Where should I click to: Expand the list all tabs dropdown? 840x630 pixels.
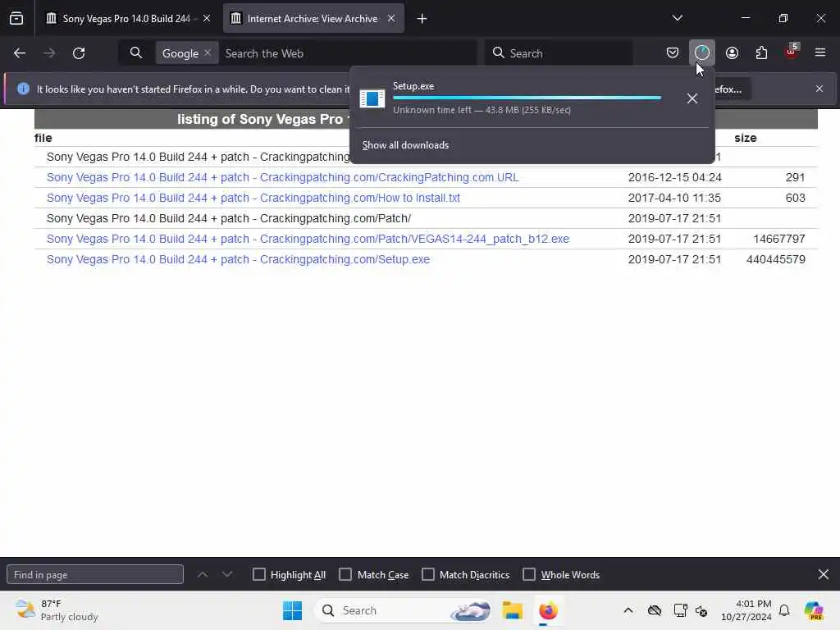pos(677,18)
